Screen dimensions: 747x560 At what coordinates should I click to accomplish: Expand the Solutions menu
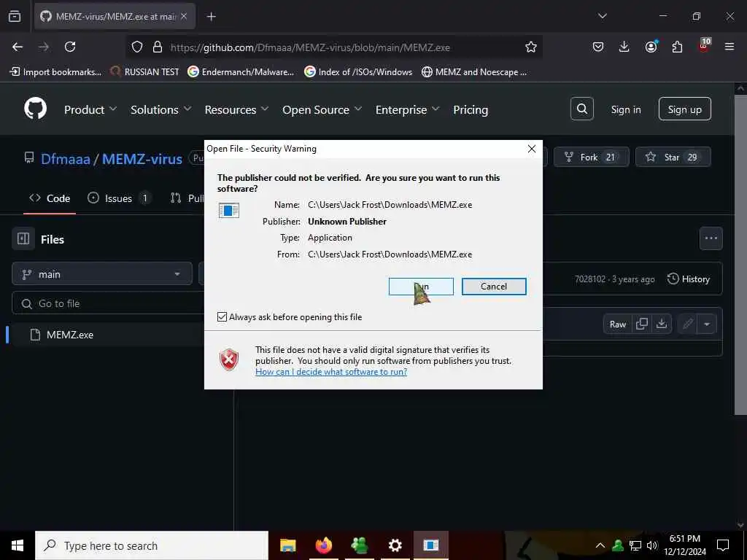[161, 109]
